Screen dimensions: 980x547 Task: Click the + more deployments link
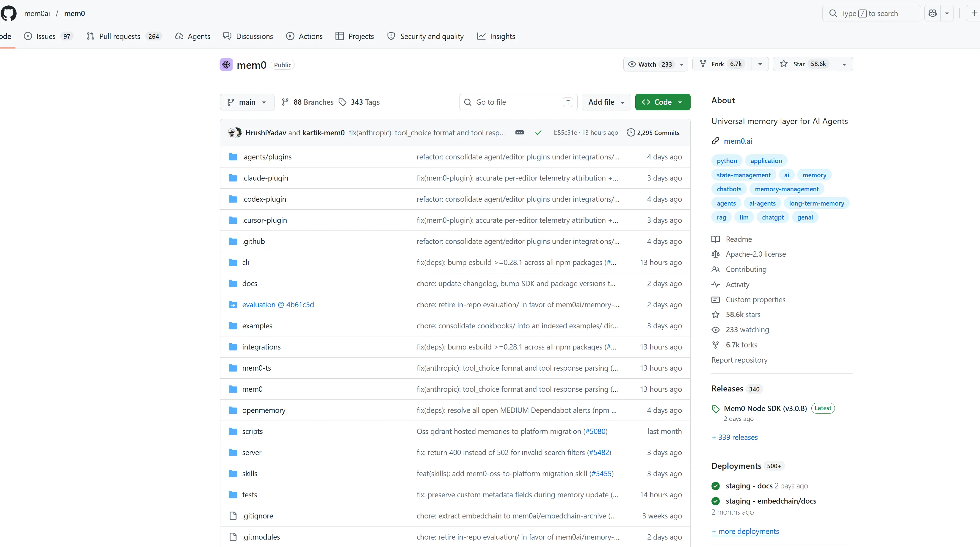[745, 532]
